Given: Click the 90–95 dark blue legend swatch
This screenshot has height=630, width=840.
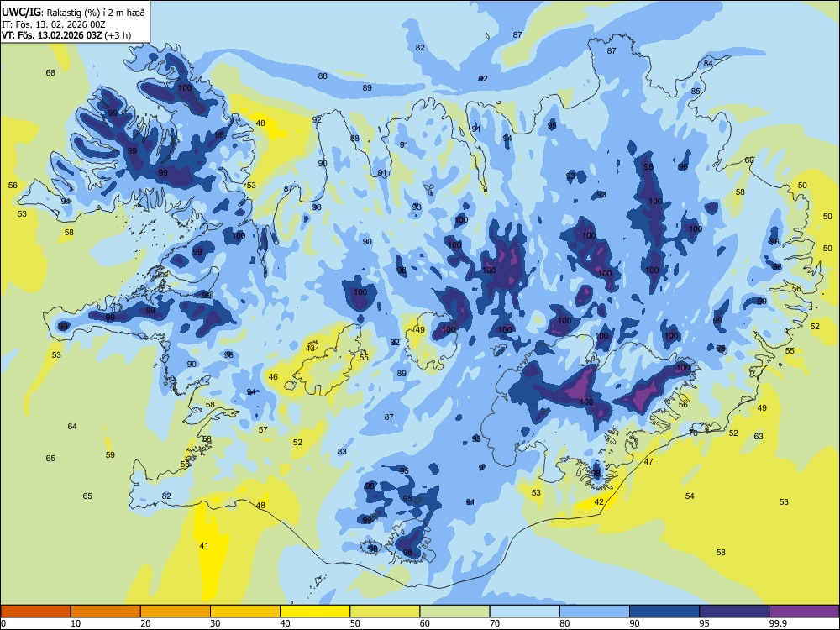Looking at the screenshot, I should tap(664, 612).
